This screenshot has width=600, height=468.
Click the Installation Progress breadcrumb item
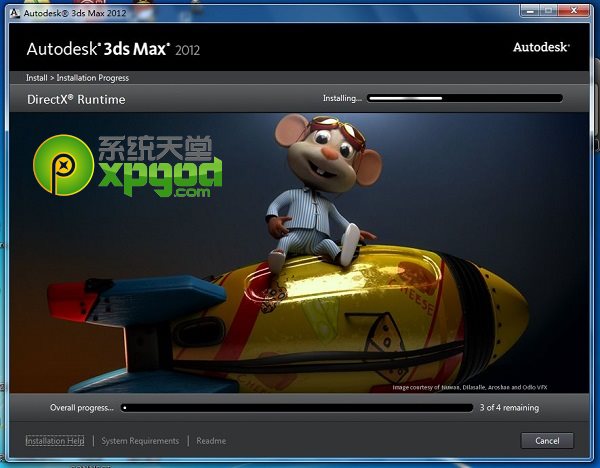click(x=93, y=78)
